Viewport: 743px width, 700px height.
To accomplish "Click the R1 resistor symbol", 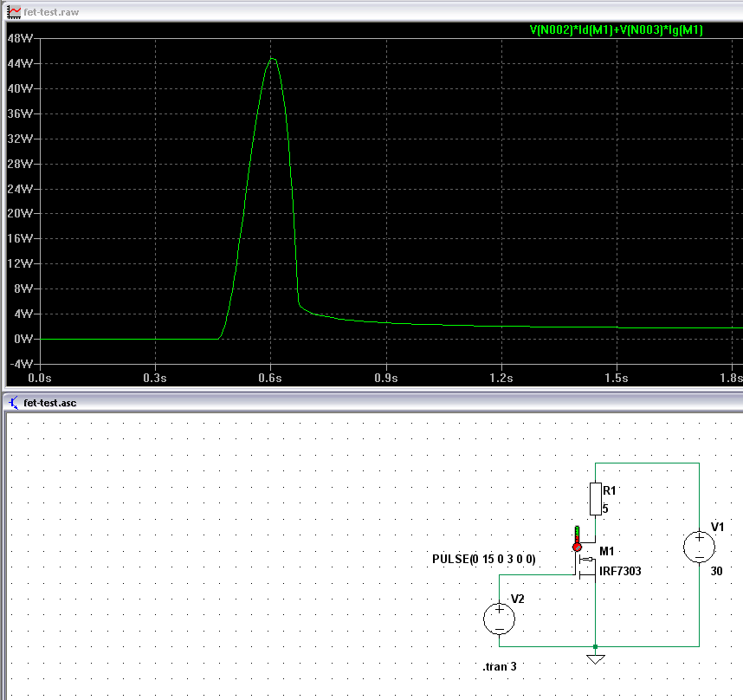I will click(596, 499).
